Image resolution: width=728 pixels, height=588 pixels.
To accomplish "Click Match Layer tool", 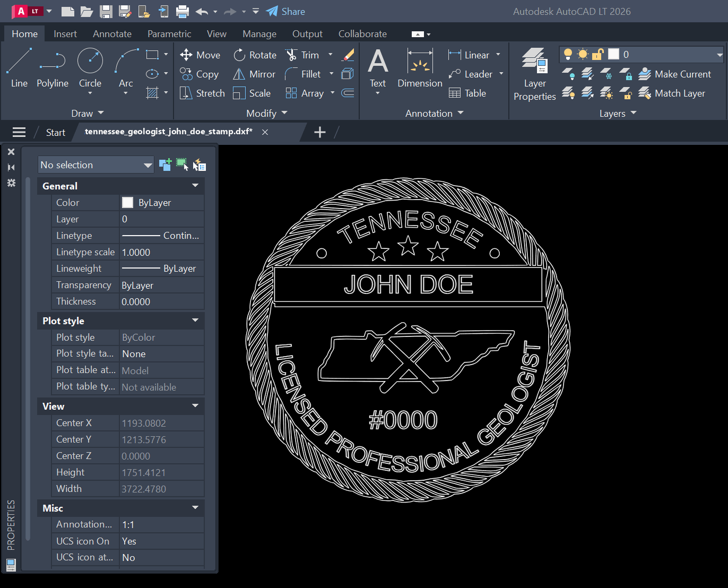I will pyautogui.click(x=672, y=93).
